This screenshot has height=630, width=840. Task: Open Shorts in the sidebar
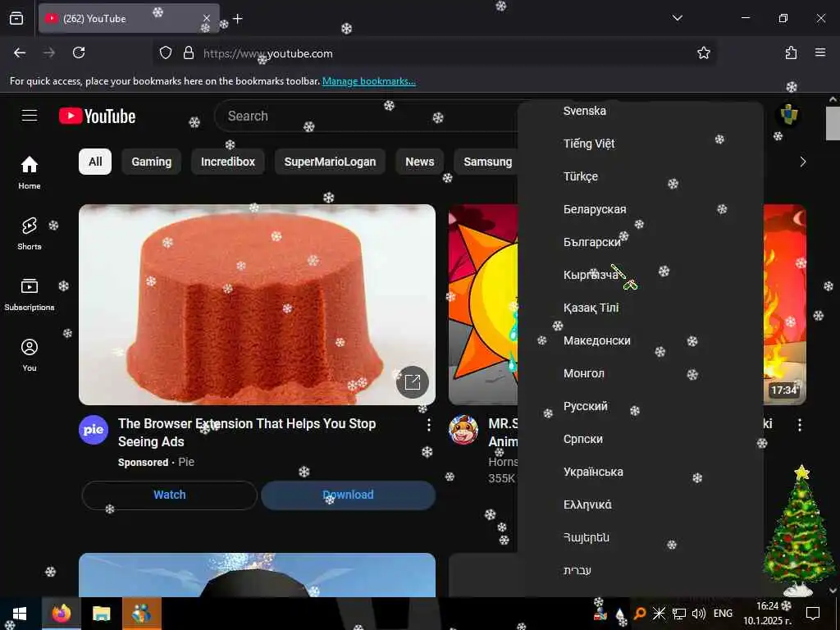pos(30,234)
